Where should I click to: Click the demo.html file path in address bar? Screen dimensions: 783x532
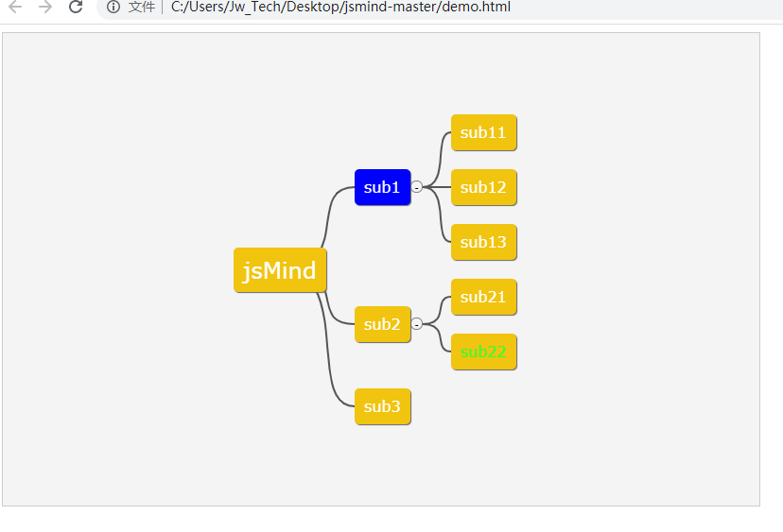click(x=340, y=7)
